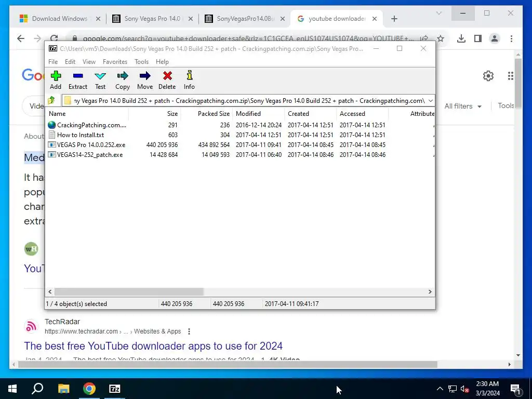Click the Copy toolbar icon
Viewport: 532px width, 399px height.
[x=123, y=80]
